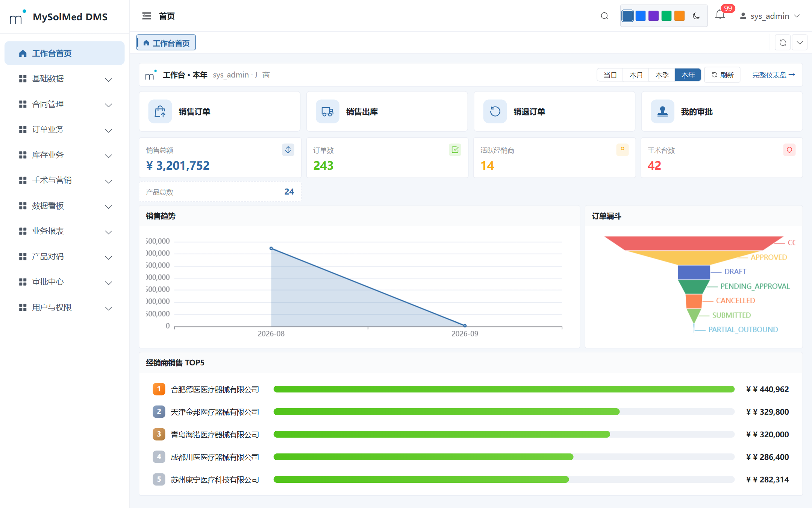The height and width of the screenshot is (508, 812).
Task: Refresh the page using tab-bar reload icon
Action: pos(783,43)
